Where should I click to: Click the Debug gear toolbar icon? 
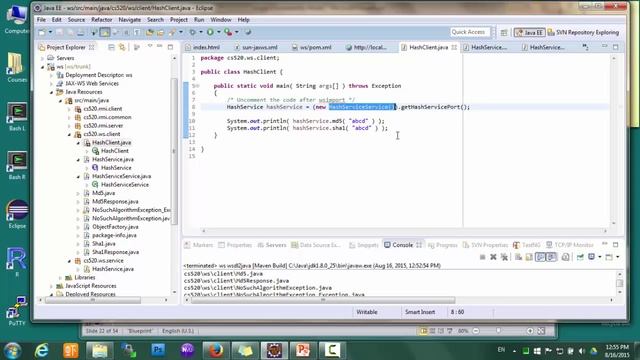192,32
